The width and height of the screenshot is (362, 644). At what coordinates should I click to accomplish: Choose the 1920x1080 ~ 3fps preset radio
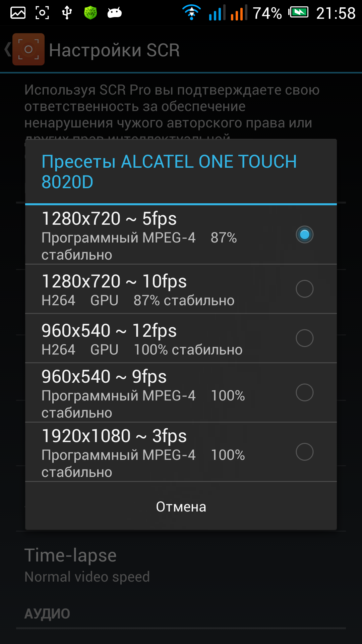click(304, 452)
